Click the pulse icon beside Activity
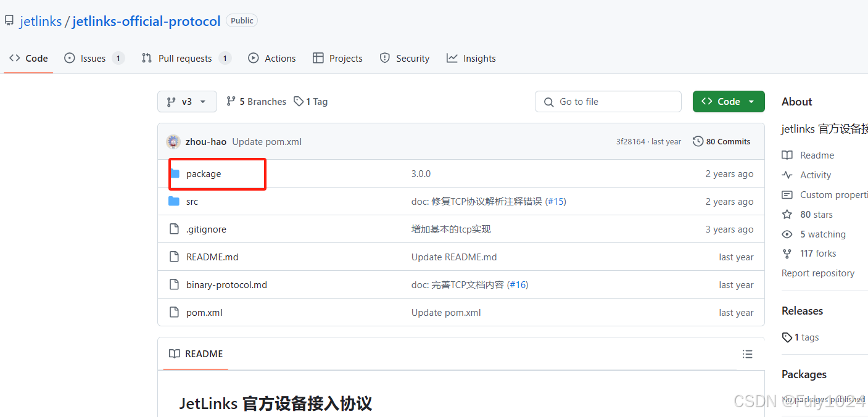Image resolution: width=868 pixels, height=417 pixels. click(787, 175)
